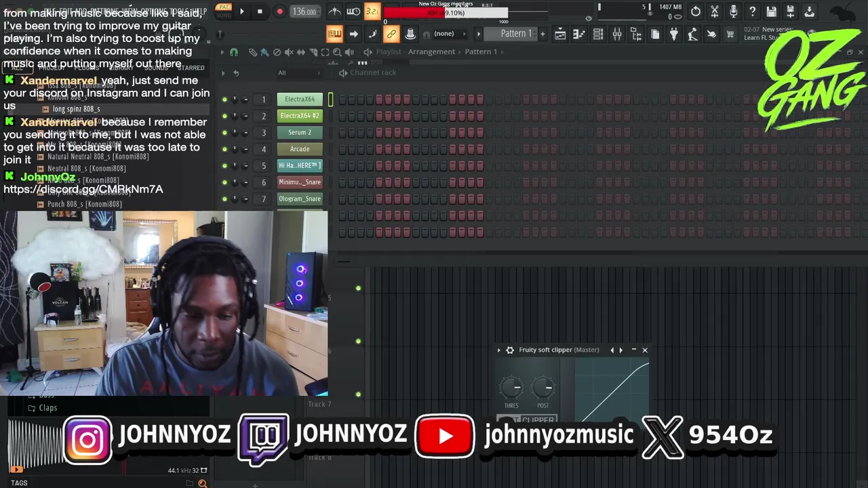Image resolution: width=868 pixels, height=488 pixels.
Task: Select the playlist zoom magnifier tool
Action: point(337,52)
